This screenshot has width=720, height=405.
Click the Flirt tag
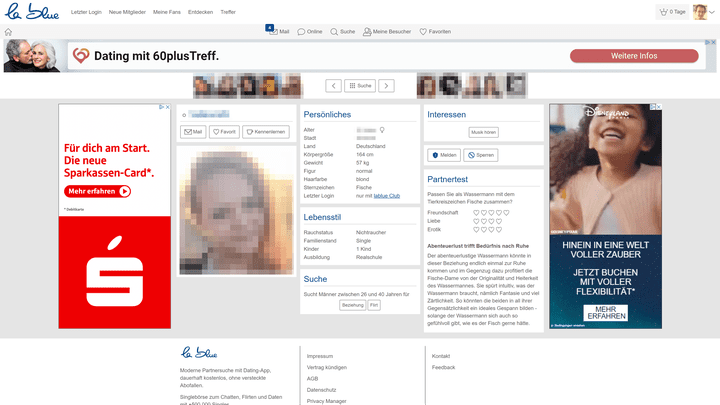coord(374,305)
